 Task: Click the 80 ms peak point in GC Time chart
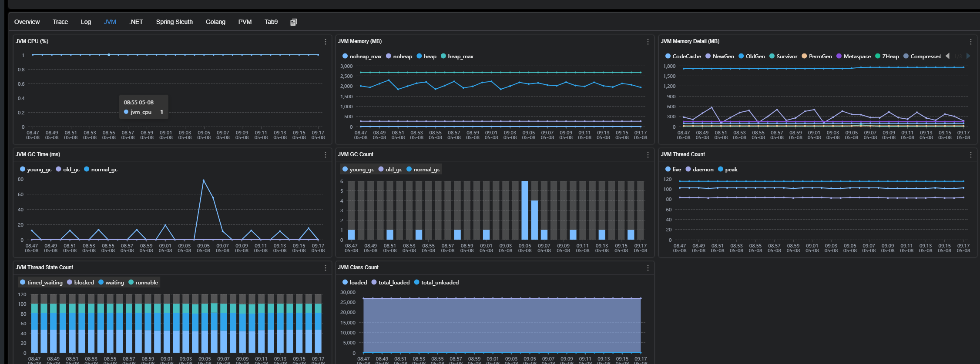[x=203, y=180]
